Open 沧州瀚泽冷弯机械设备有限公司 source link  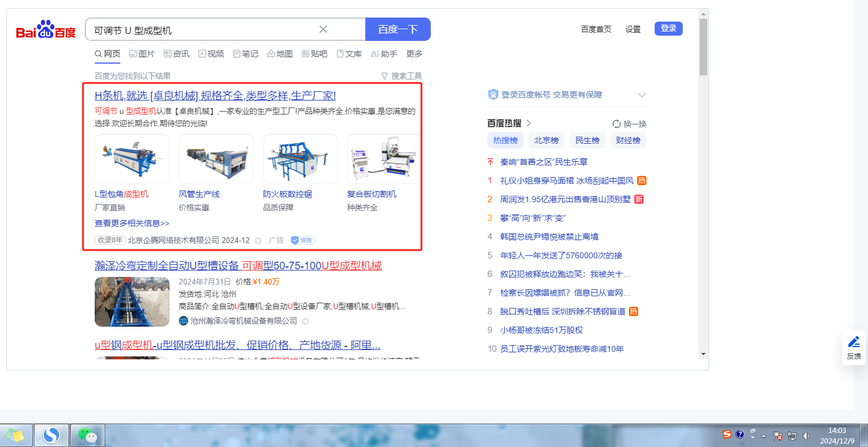pyautogui.click(x=244, y=321)
